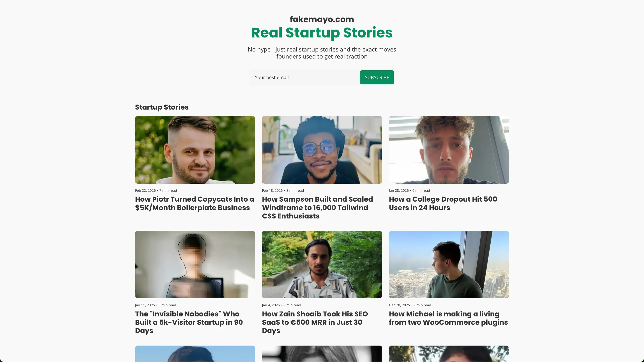Click the Startup Stories section heading
This screenshot has height=362, width=644.
[162, 107]
